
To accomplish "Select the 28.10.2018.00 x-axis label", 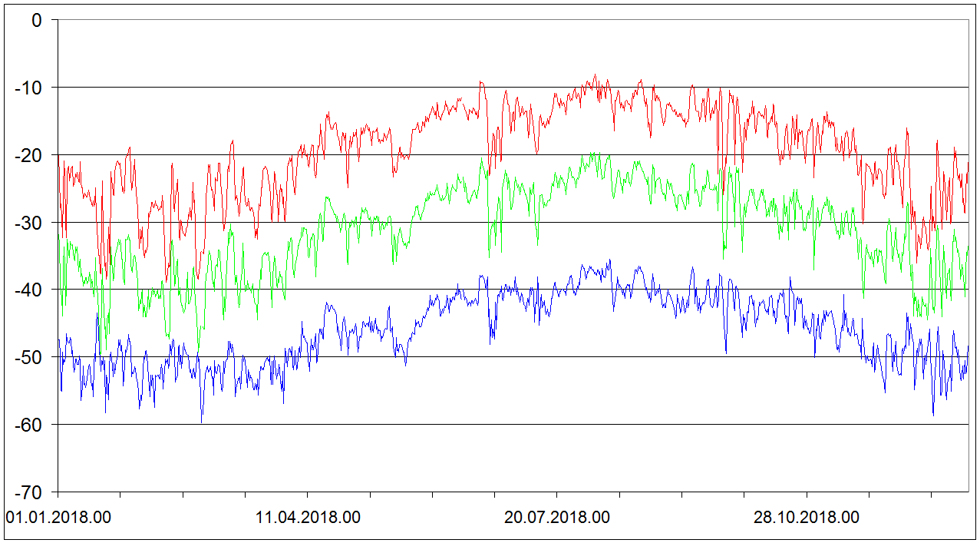I will pyautogui.click(x=807, y=518).
